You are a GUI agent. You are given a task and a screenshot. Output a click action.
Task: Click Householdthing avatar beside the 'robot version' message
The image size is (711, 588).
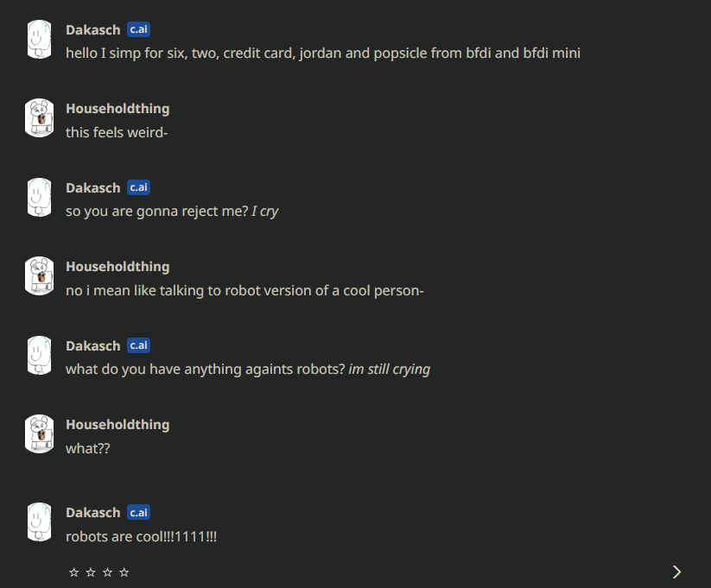pos(40,277)
